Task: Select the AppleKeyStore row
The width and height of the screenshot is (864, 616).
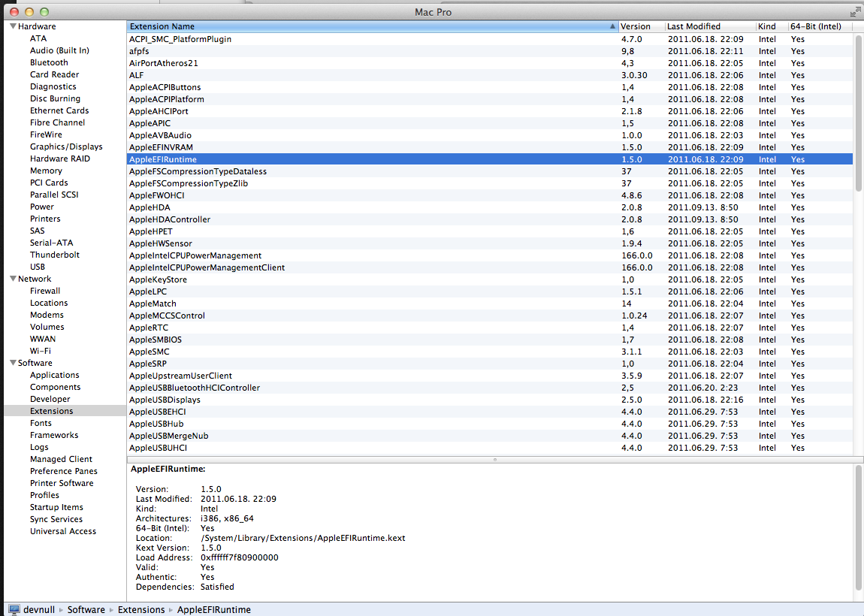Action: click(491, 279)
